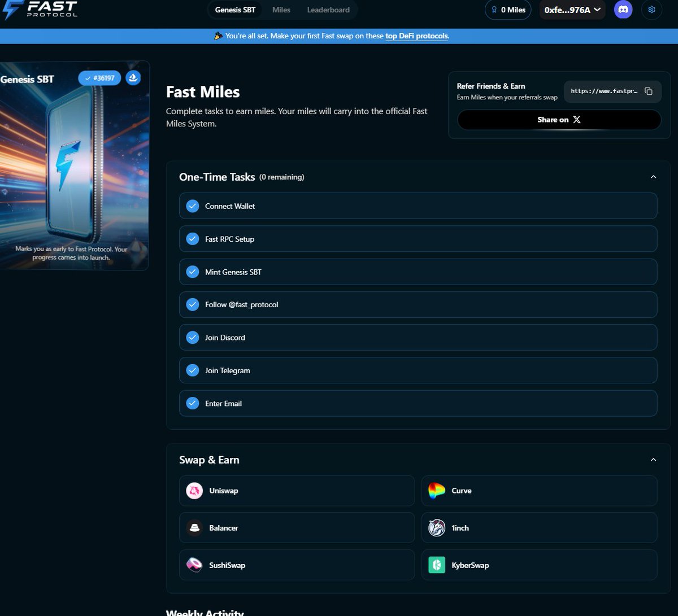This screenshot has width=678, height=616.
Task: Toggle the Enter Email checkmark
Action: (193, 403)
